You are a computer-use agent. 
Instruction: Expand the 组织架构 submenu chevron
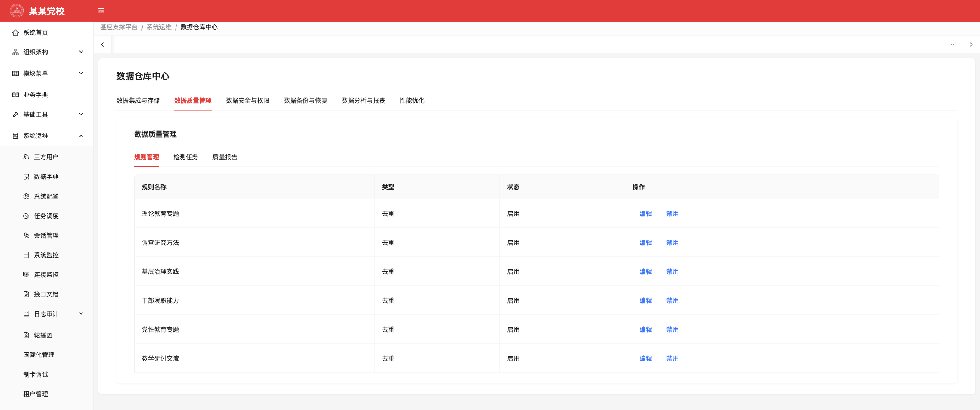pyautogui.click(x=81, y=52)
